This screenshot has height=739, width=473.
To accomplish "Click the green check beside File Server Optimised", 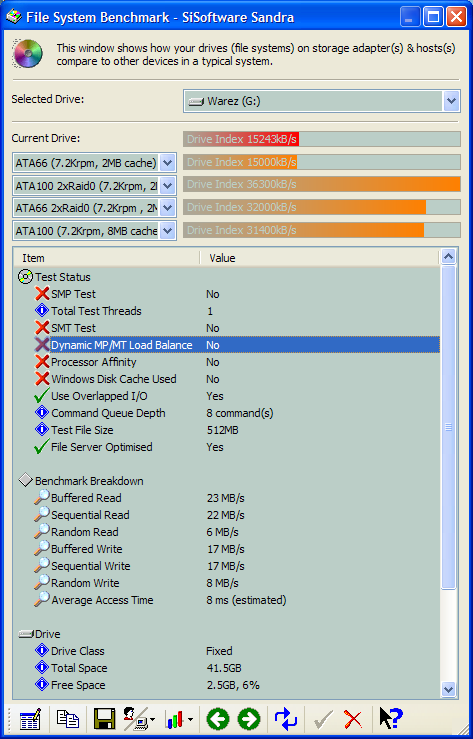I will 42,446.
